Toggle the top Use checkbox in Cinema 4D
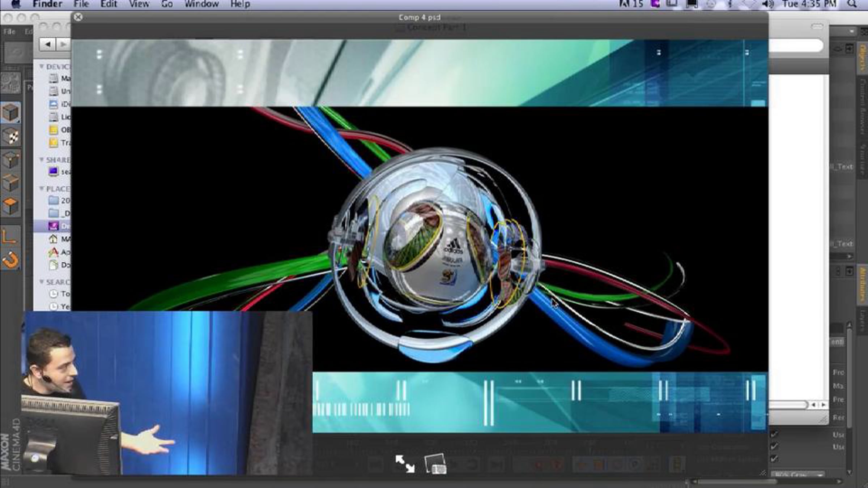This screenshot has height=488, width=868. point(774,434)
